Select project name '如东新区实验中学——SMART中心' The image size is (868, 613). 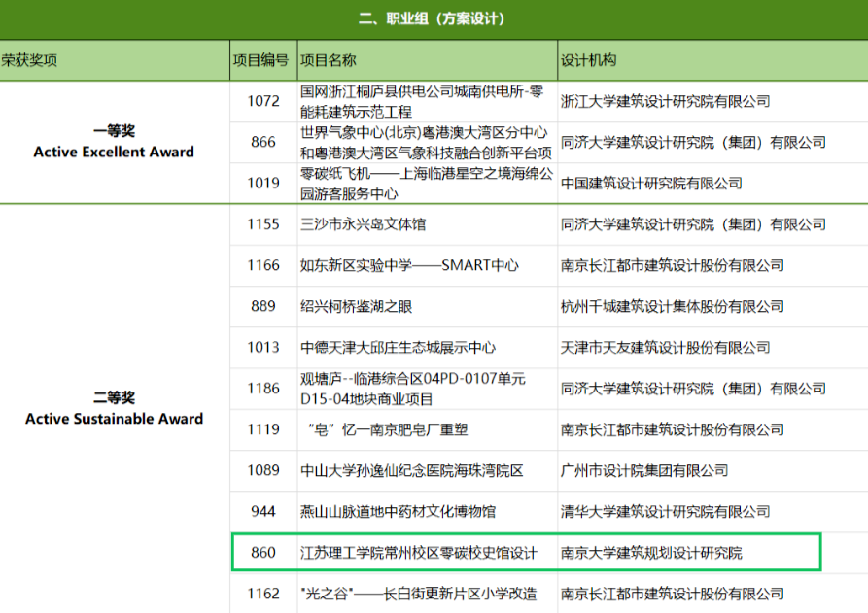(x=409, y=265)
